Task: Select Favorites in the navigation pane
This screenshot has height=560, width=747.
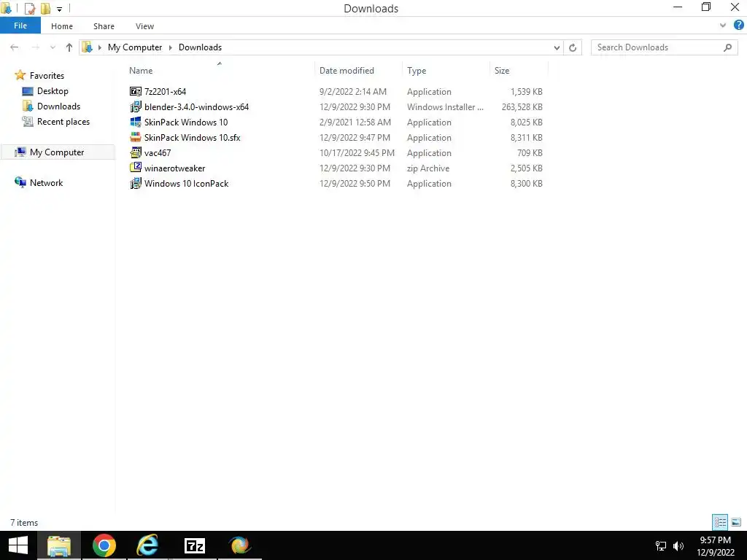Action: [47, 76]
